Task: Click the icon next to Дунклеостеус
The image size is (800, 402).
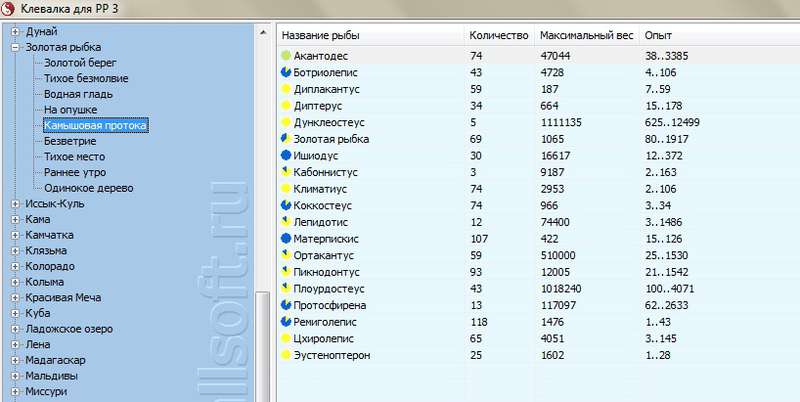Action: [x=287, y=123]
